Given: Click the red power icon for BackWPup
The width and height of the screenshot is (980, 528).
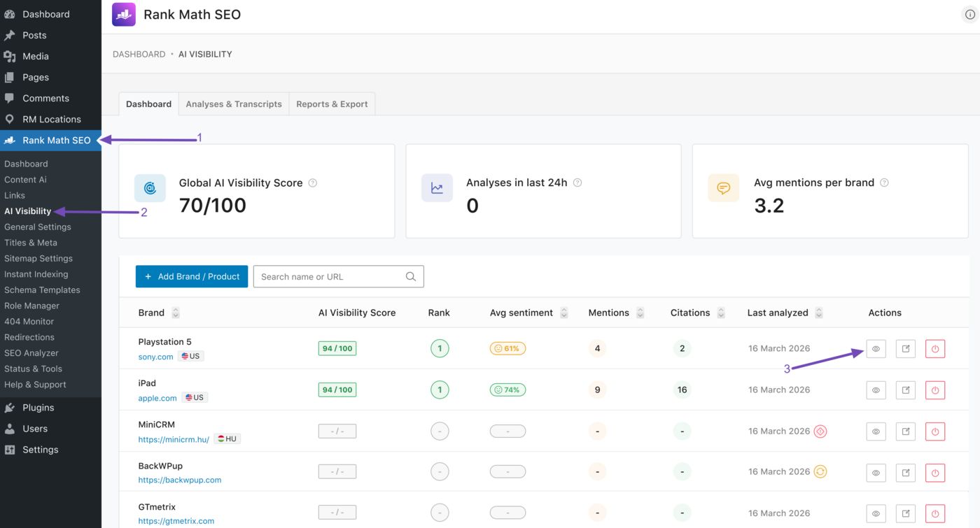Looking at the screenshot, I should (x=935, y=473).
